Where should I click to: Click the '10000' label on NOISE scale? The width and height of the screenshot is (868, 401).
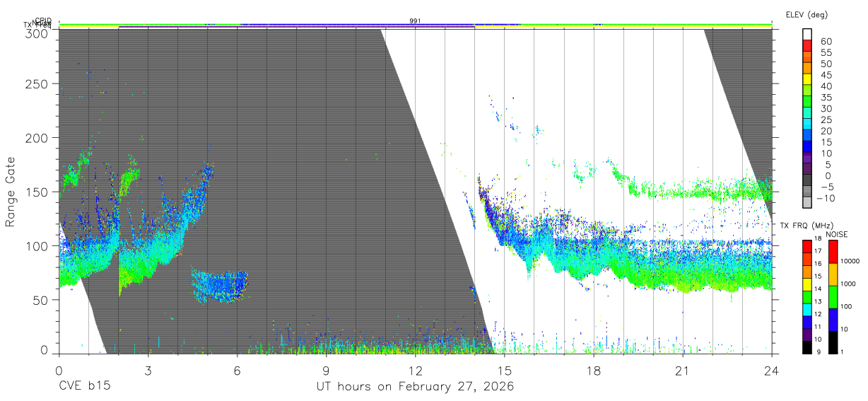(x=850, y=262)
